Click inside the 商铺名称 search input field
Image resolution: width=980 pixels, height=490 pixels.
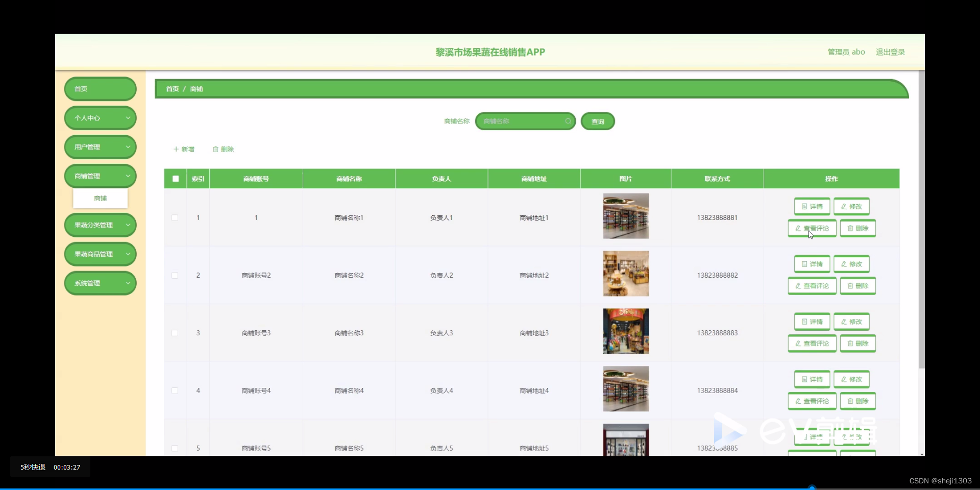click(521, 121)
